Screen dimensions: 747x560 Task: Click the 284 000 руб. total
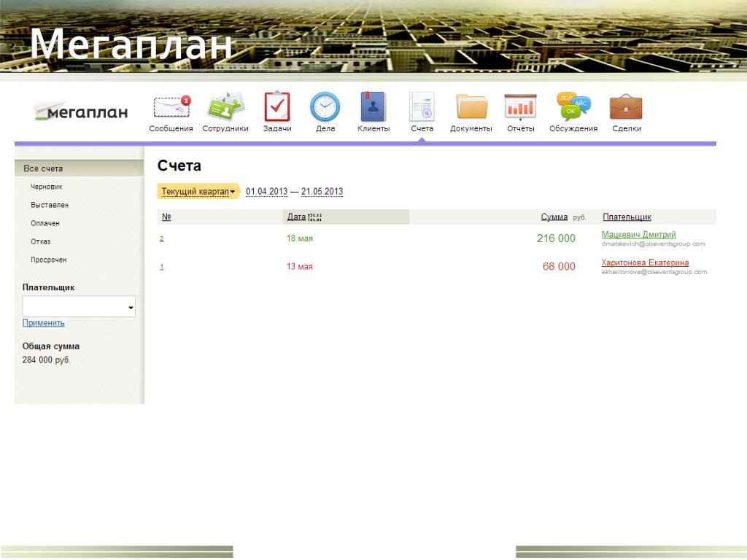(x=46, y=360)
